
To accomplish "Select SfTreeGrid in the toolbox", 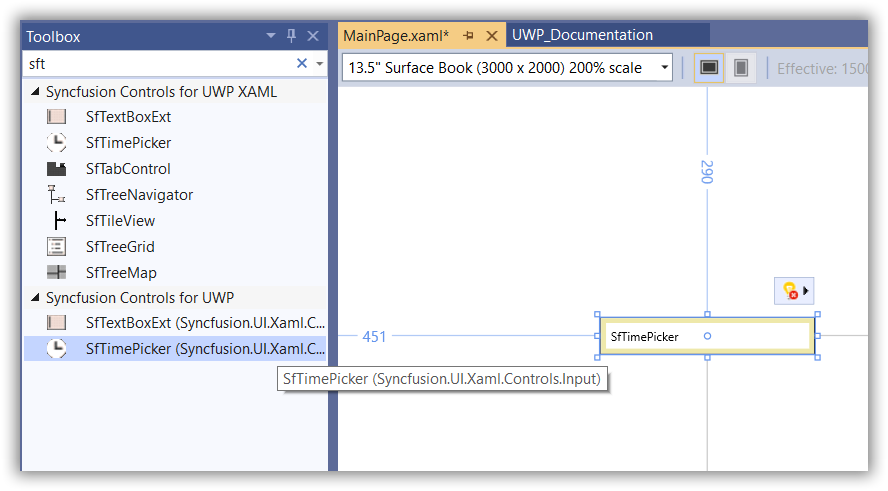I will point(120,247).
